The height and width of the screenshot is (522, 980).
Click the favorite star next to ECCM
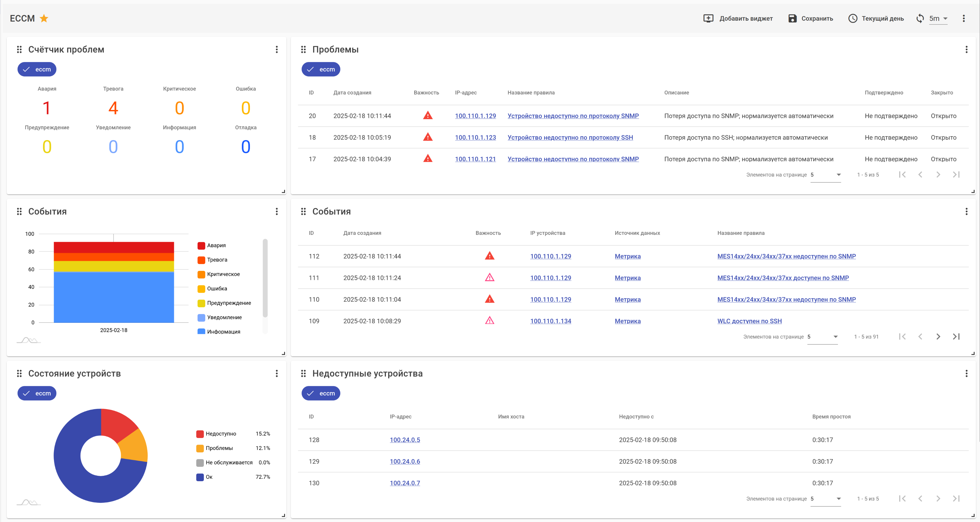click(x=44, y=18)
